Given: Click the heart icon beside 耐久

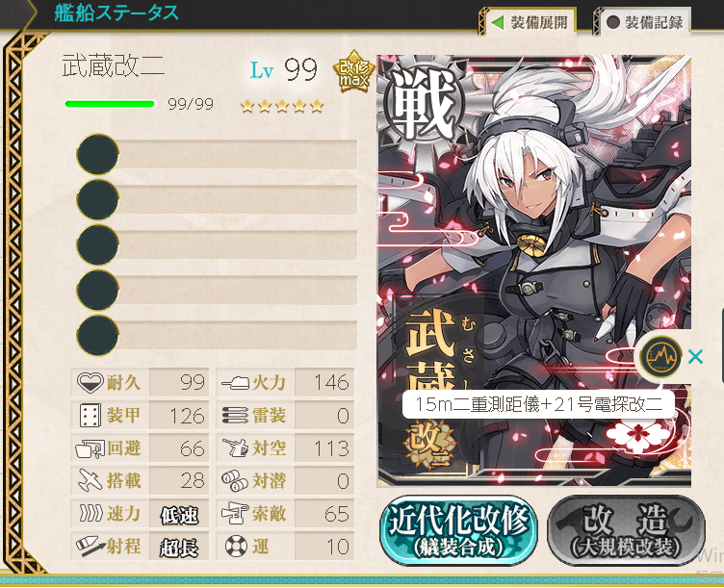Looking at the screenshot, I should point(90,382).
